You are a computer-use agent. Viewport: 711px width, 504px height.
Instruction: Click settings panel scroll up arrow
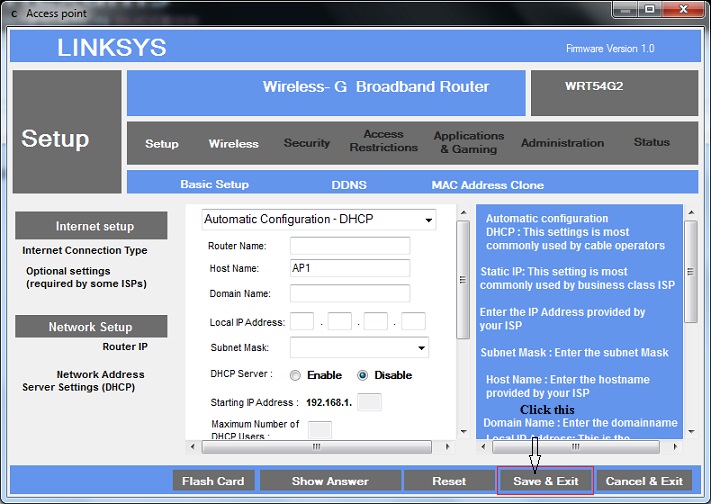tap(463, 212)
